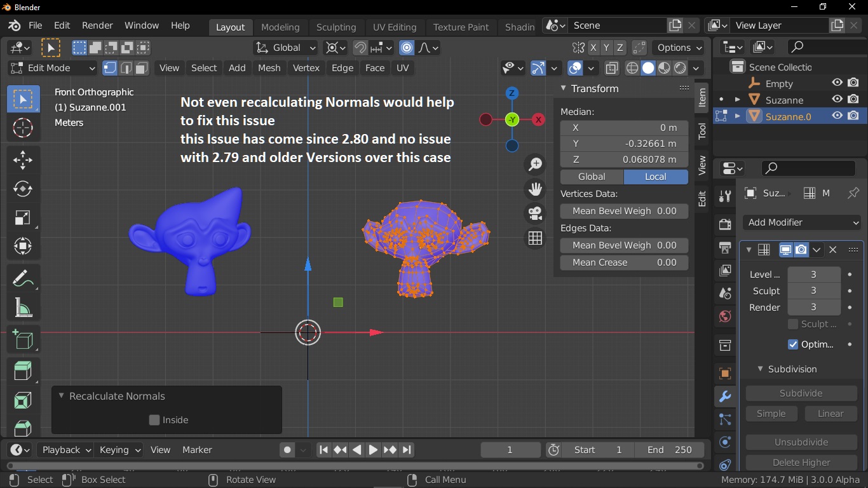Collapse the Subdivision section
The image size is (868, 488).
(x=760, y=369)
